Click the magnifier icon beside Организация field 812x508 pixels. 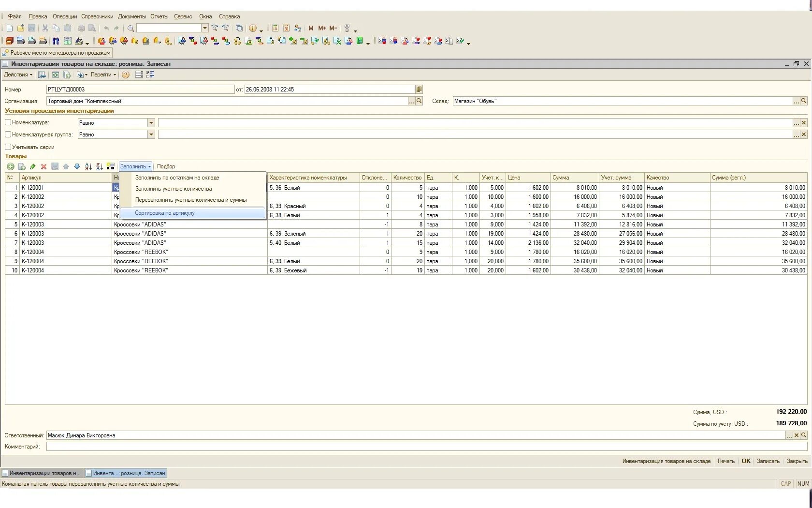[x=419, y=101]
